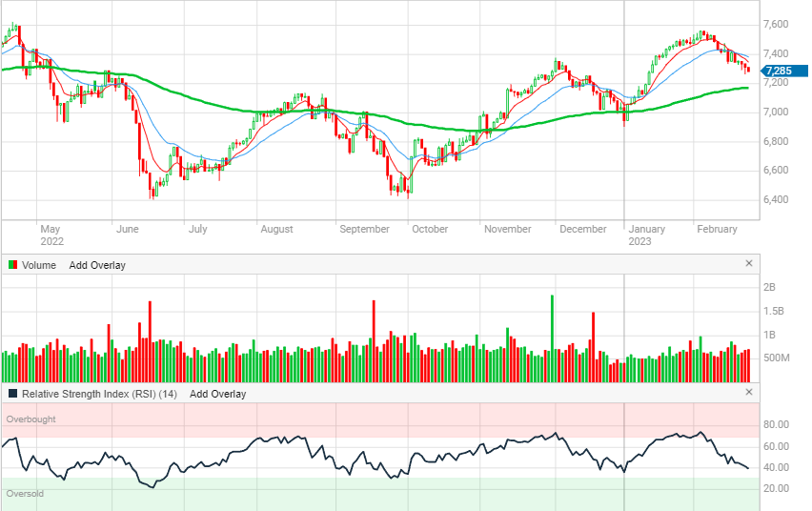Click the 7,600 price axis label

pyautogui.click(x=775, y=24)
